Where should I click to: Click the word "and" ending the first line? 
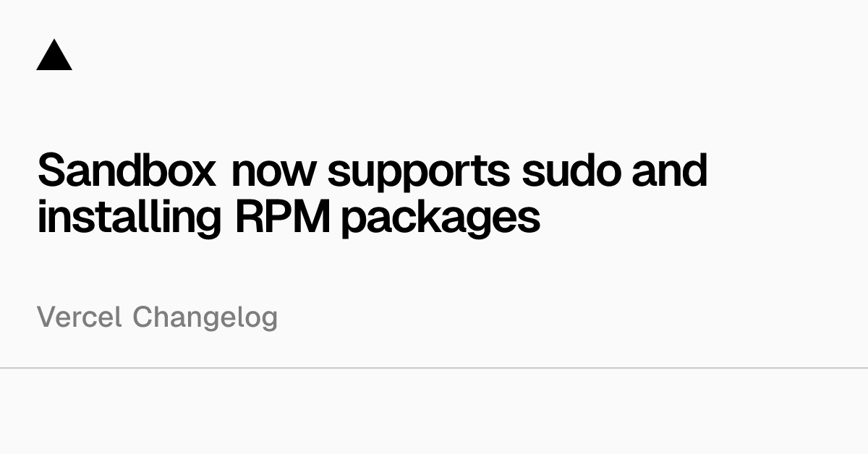pos(670,171)
